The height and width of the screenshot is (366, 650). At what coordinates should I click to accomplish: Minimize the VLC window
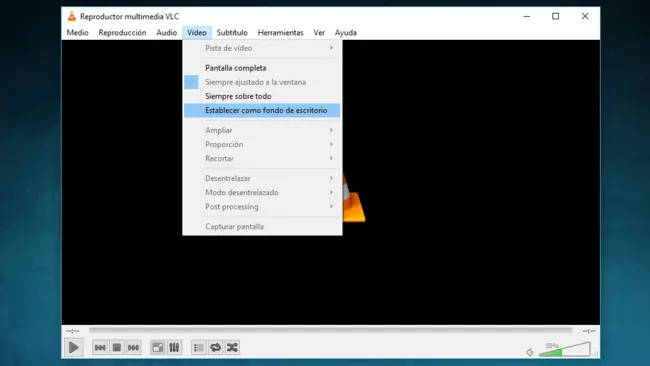pos(526,16)
